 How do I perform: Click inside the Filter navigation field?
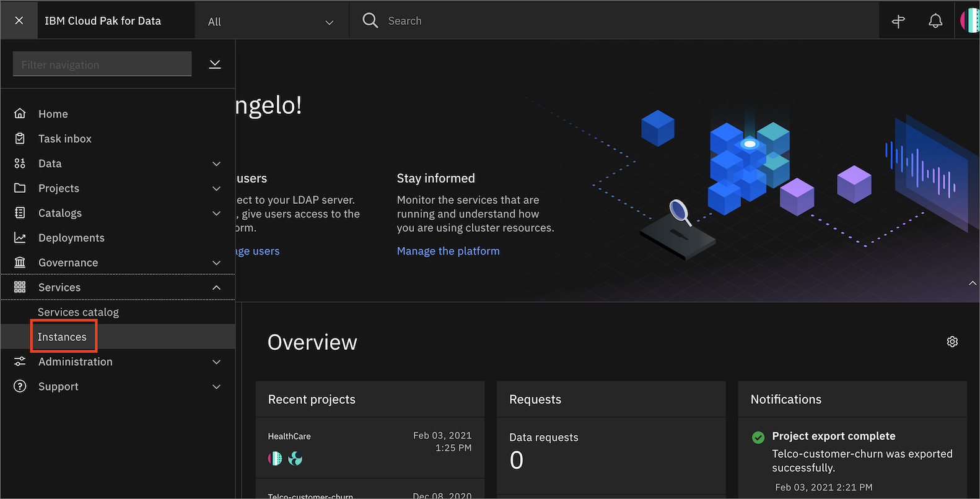pyautogui.click(x=102, y=64)
